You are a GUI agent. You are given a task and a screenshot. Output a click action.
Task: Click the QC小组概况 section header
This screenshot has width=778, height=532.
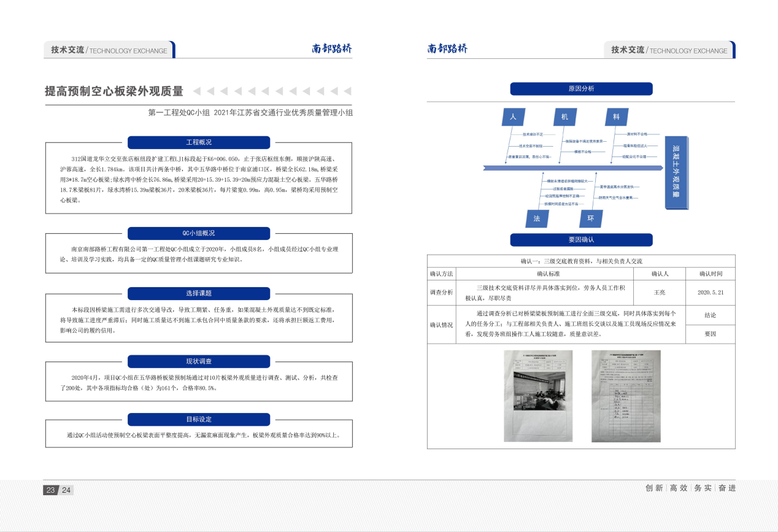pos(199,233)
